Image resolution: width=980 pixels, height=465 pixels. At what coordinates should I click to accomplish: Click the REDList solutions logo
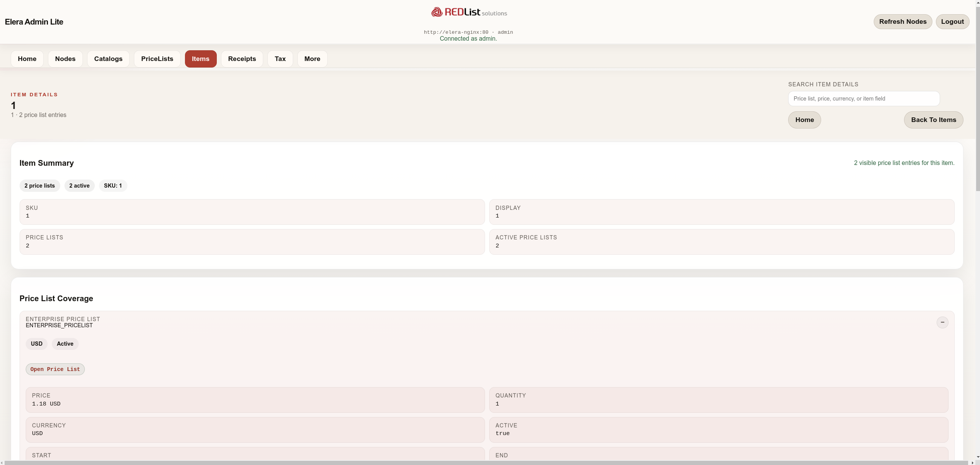click(x=469, y=12)
